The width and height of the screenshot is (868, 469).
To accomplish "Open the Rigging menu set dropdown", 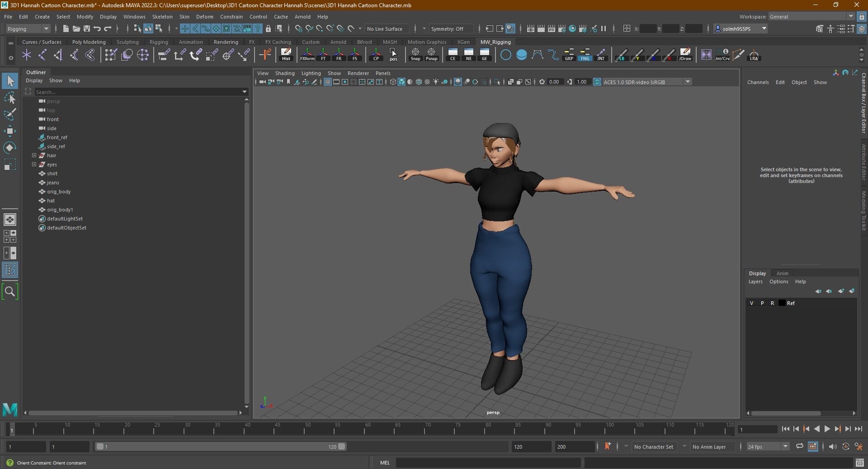I will coord(28,28).
